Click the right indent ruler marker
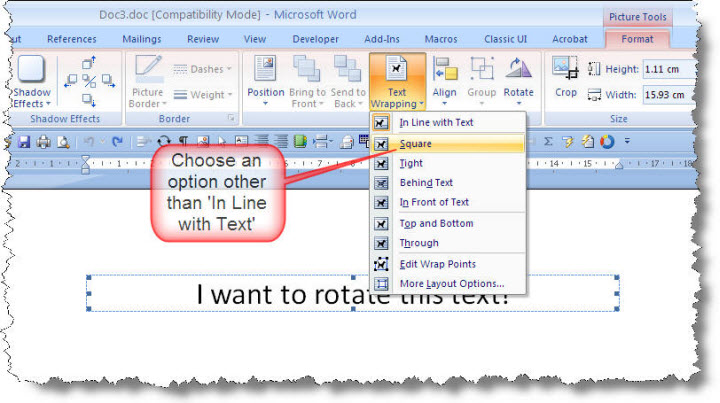The width and height of the screenshot is (720, 403). point(619,165)
